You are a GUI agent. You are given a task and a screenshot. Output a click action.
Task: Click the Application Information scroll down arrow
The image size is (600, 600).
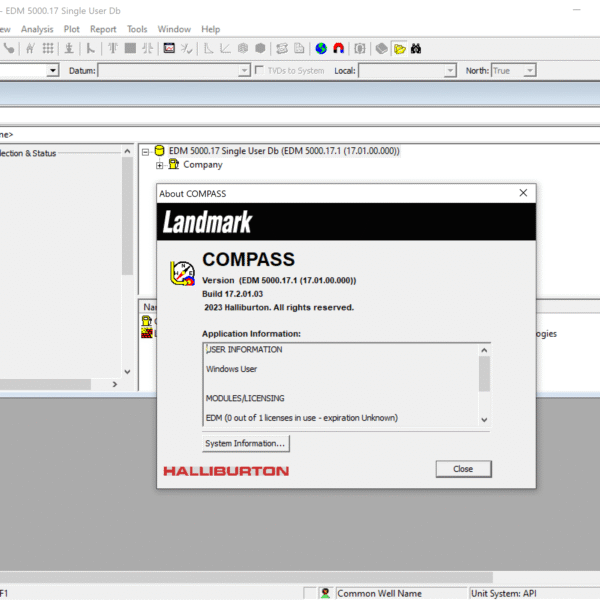(x=484, y=420)
